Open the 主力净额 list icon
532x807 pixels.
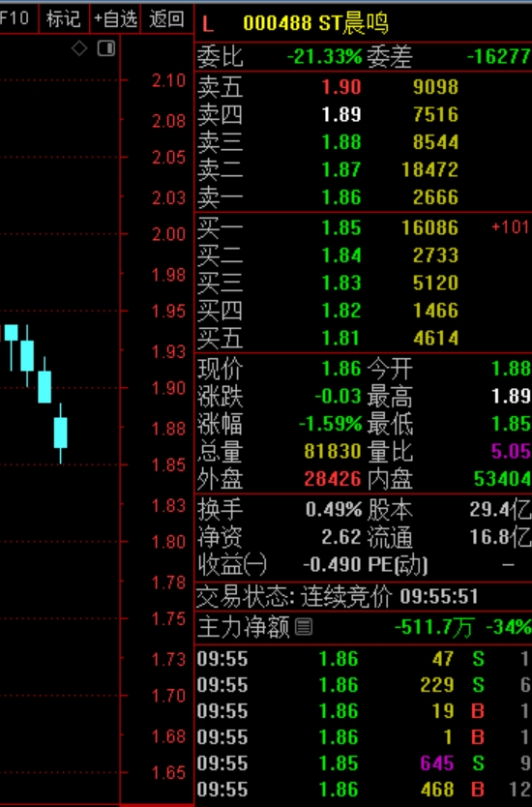pos(304,627)
